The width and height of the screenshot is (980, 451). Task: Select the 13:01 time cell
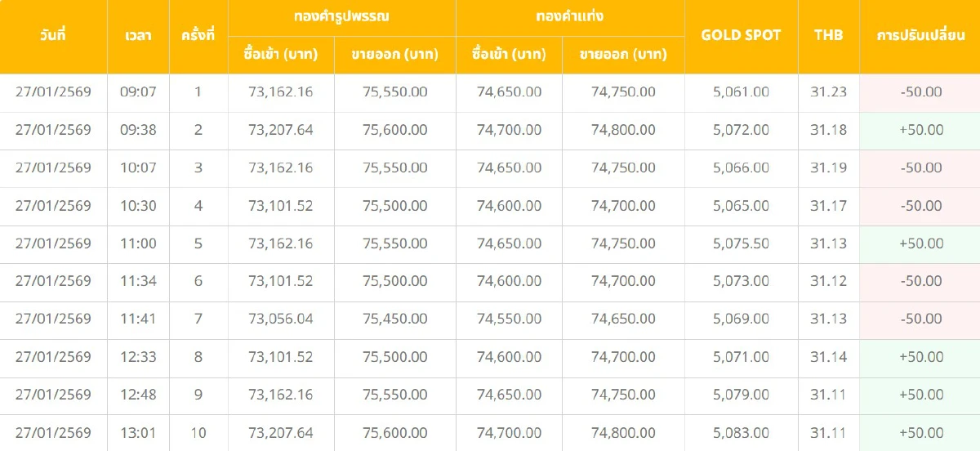coord(138,432)
